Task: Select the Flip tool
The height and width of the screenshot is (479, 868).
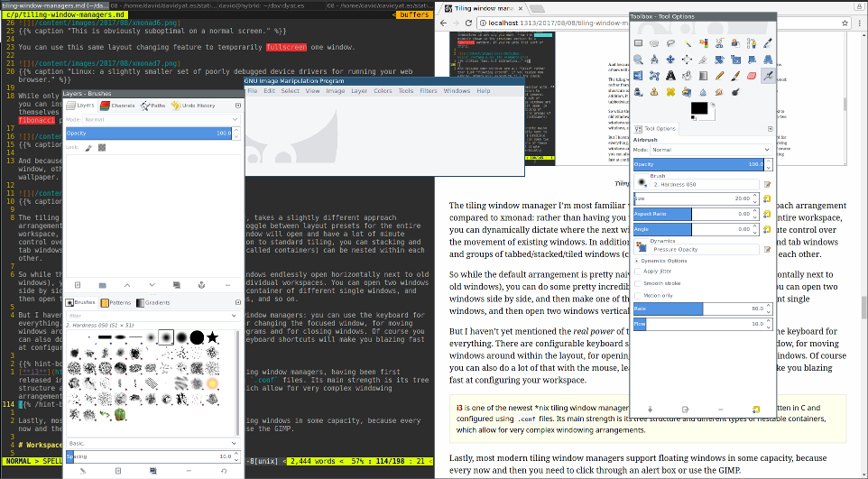Action: click(638, 75)
